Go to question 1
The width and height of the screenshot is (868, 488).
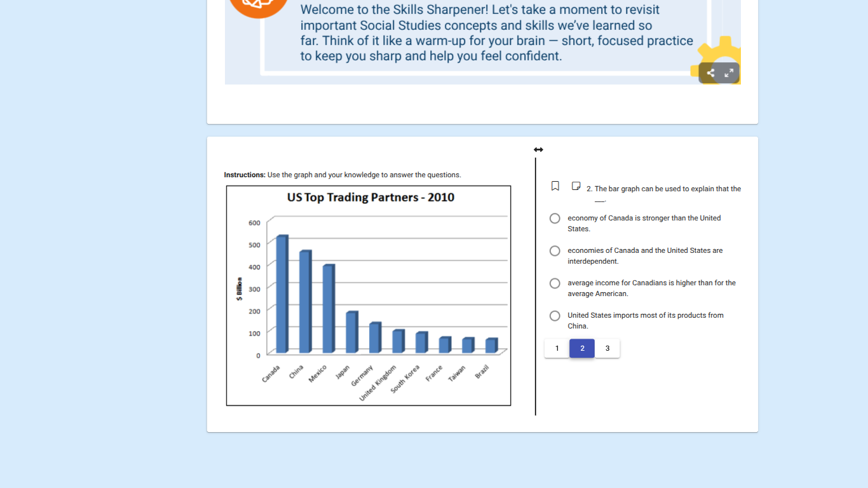557,348
